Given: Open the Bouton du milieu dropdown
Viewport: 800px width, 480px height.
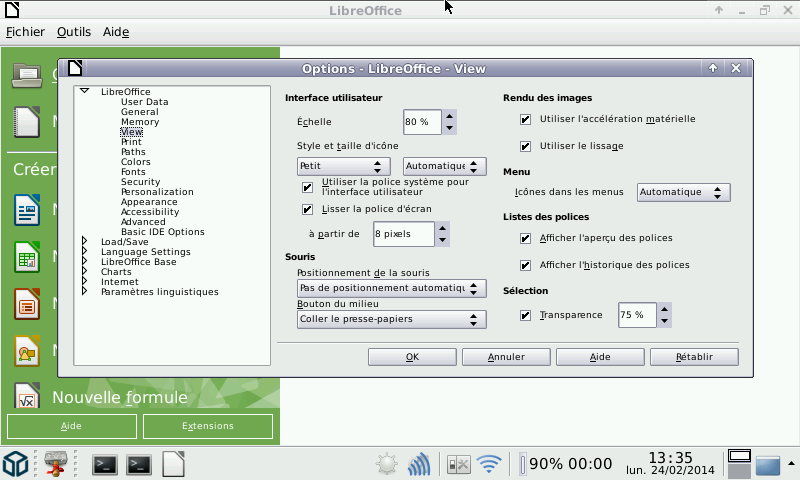Looking at the screenshot, I should click(x=391, y=320).
